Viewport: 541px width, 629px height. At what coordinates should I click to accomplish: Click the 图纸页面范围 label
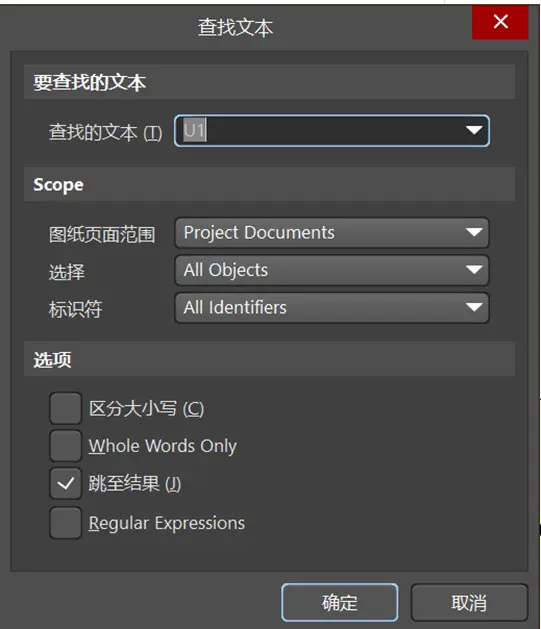(102, 234)
